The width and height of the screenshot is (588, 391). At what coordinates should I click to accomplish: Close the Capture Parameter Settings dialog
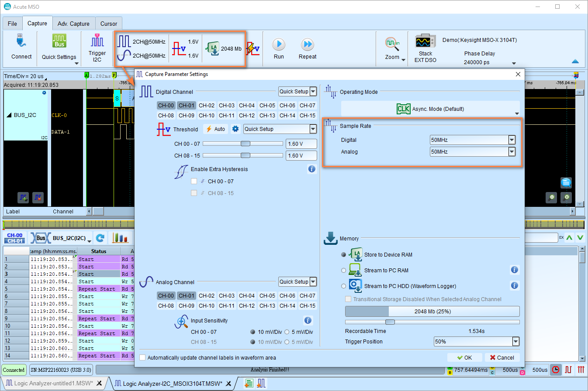(x=518, y=74)
